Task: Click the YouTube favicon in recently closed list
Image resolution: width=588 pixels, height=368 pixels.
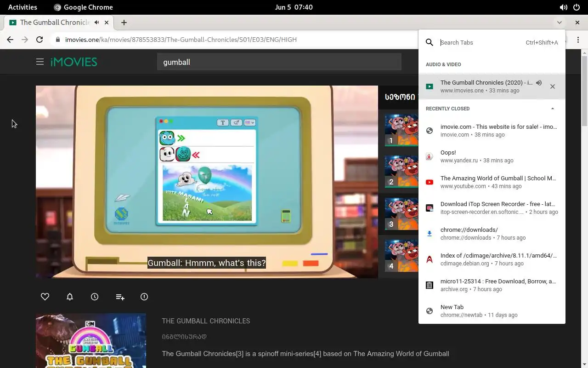Action: (430, 182)
